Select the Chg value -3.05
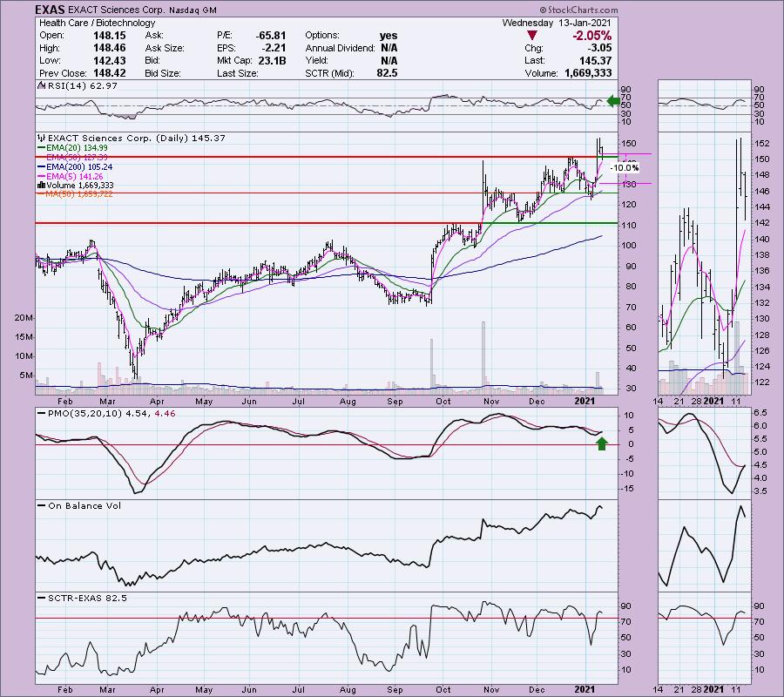Image resolution: width=784 pixels, height=697 pixels. (x=599, y=48)
